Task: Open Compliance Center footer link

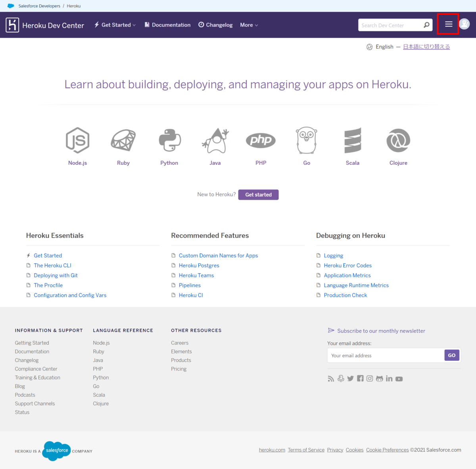Action: click(x=36, y=369)
